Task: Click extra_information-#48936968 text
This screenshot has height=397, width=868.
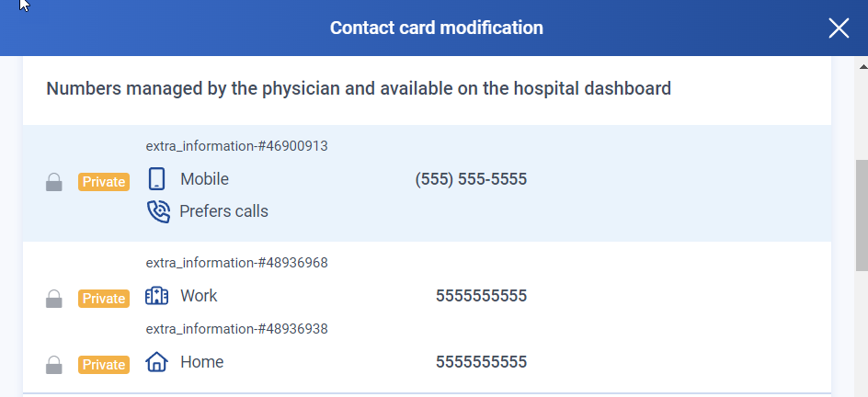Action: (x=237, y=263)
